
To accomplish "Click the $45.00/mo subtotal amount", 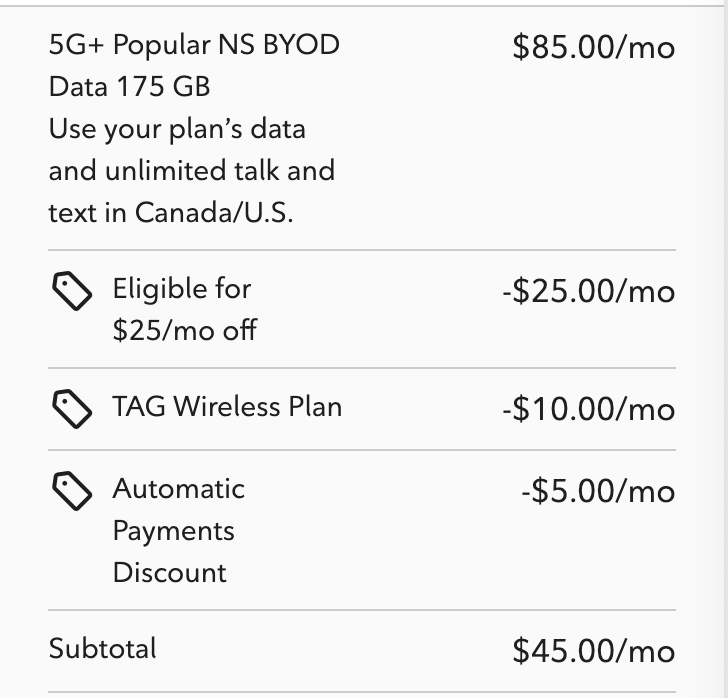I will click(x=593, y=651).
